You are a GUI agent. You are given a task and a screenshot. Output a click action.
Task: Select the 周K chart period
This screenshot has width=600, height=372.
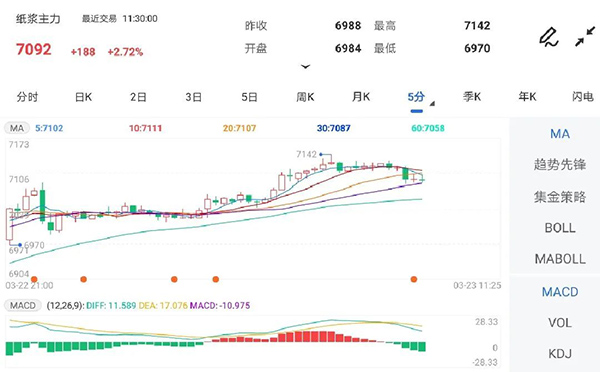305,97
